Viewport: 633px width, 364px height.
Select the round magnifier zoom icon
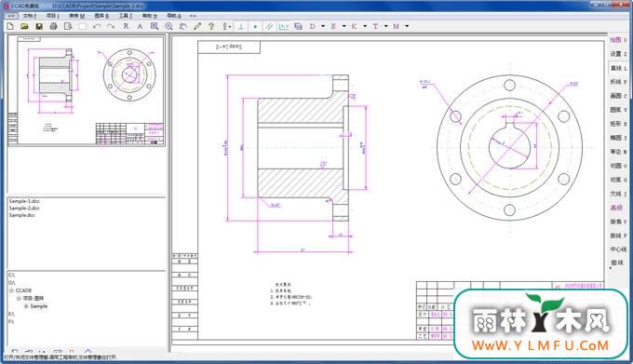point(168,26)
